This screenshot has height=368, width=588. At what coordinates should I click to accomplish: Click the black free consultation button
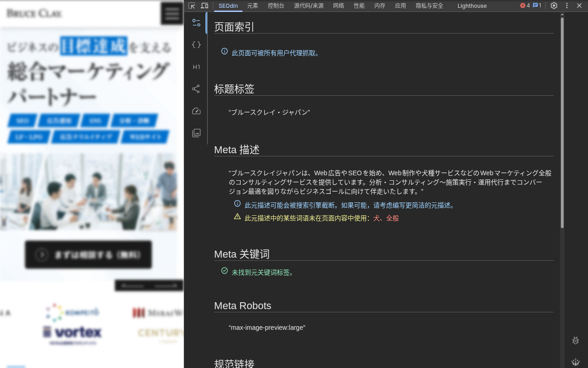tap(88, 254)
